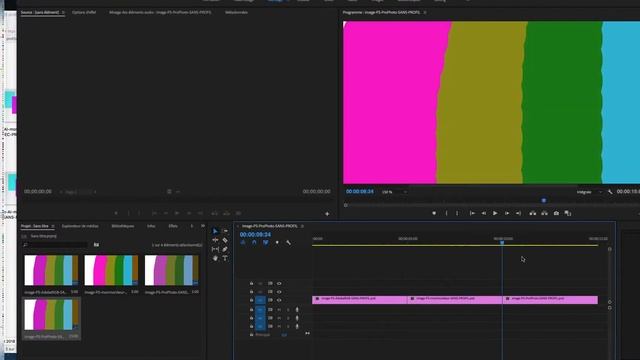Switch to Options d'effet tab
640x360 pixels.
(x=84, y=12)
